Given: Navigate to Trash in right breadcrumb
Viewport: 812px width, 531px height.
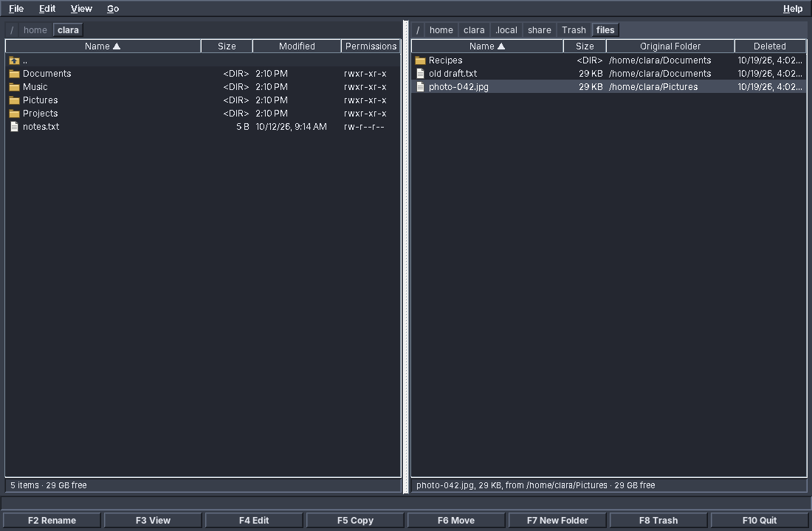Looking at the screenshot, I should 574,30.
